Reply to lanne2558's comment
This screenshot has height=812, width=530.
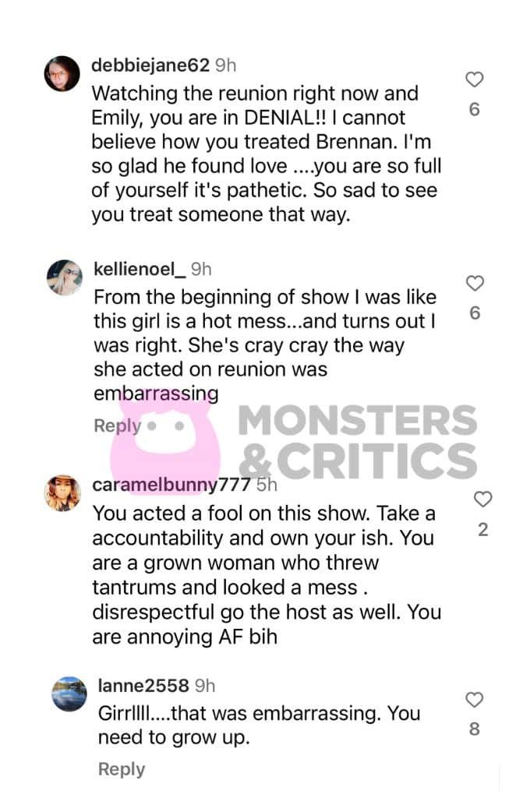pos(122,769)
